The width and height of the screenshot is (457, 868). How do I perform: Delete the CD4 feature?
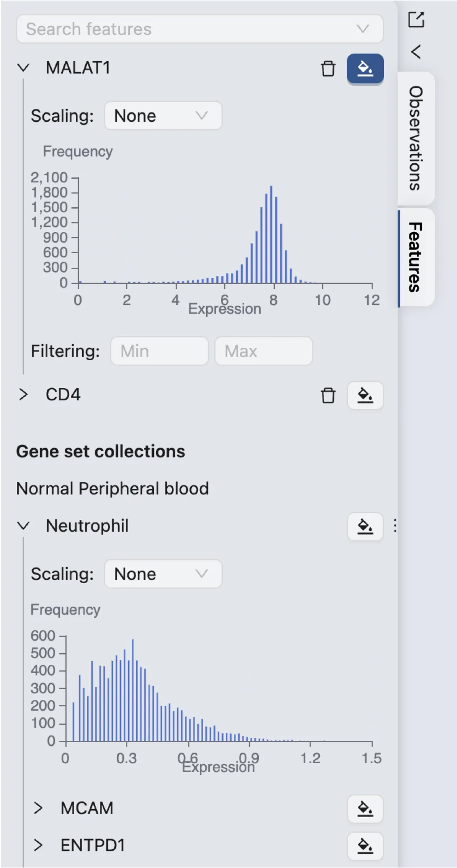click(328, 395)
